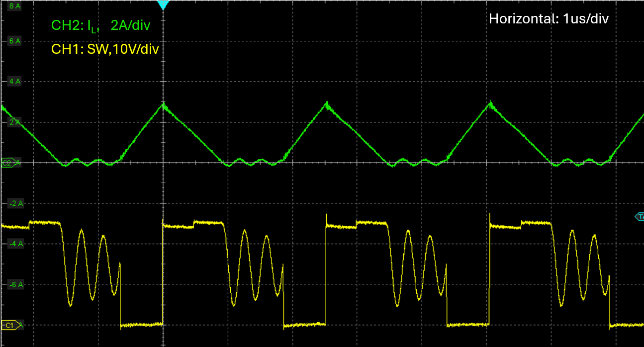644x347 pixels.
Task: Click the cyan trigger level marker on right edge
Action: (640, 217)
